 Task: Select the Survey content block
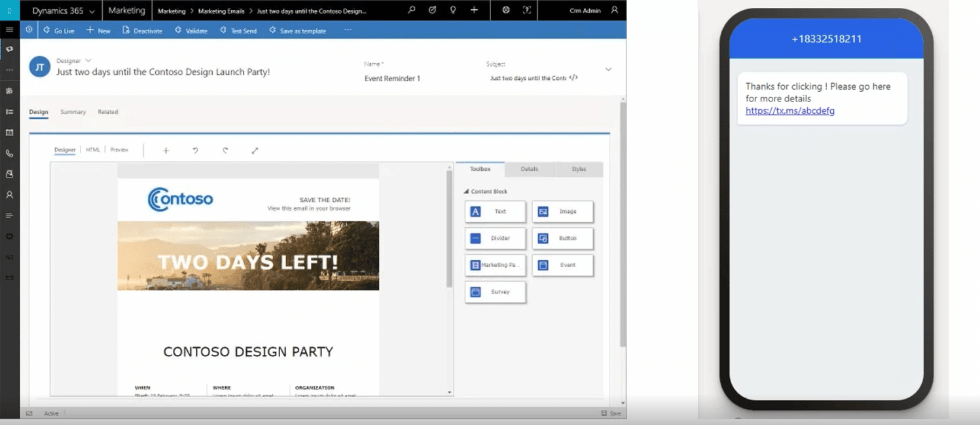pyautogui.click(x=495, y=292)
